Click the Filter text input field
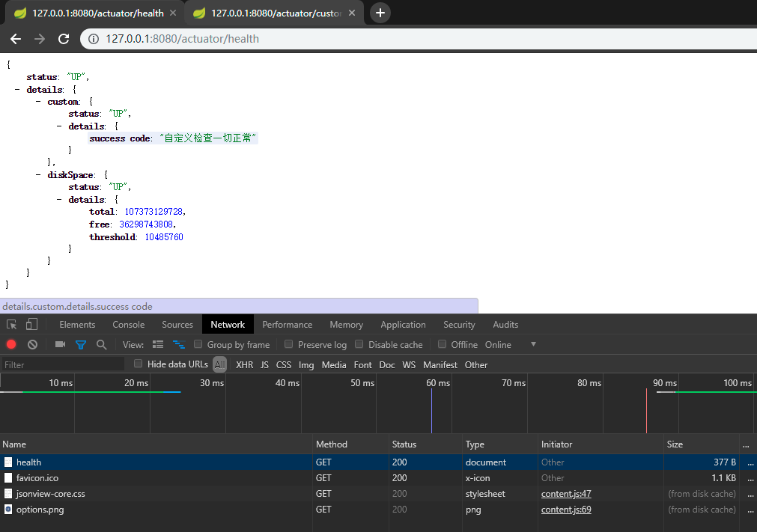Image resolution: width=757 pixels, height=532 pixels. (63, 365)
